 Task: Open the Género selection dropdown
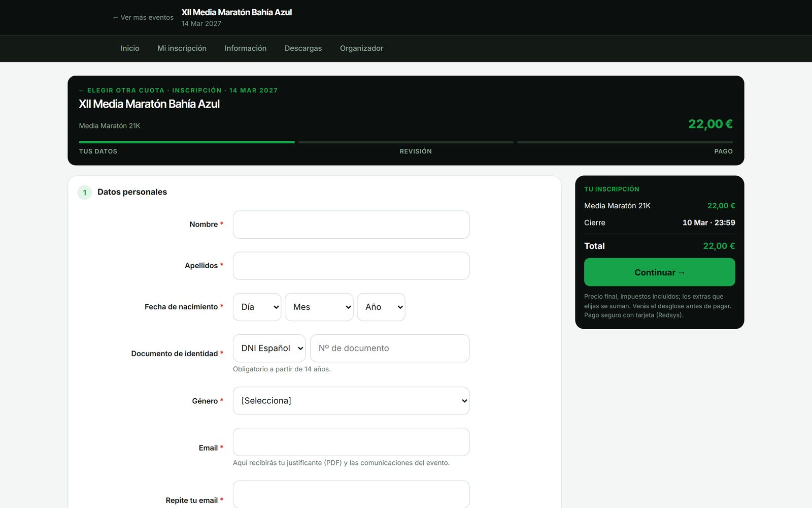[351, 401]
